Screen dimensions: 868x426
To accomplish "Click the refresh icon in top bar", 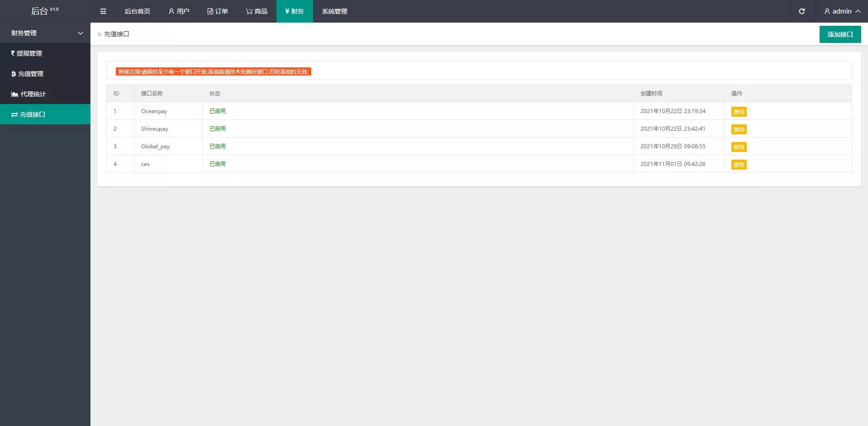I will (x=802, y=11).
